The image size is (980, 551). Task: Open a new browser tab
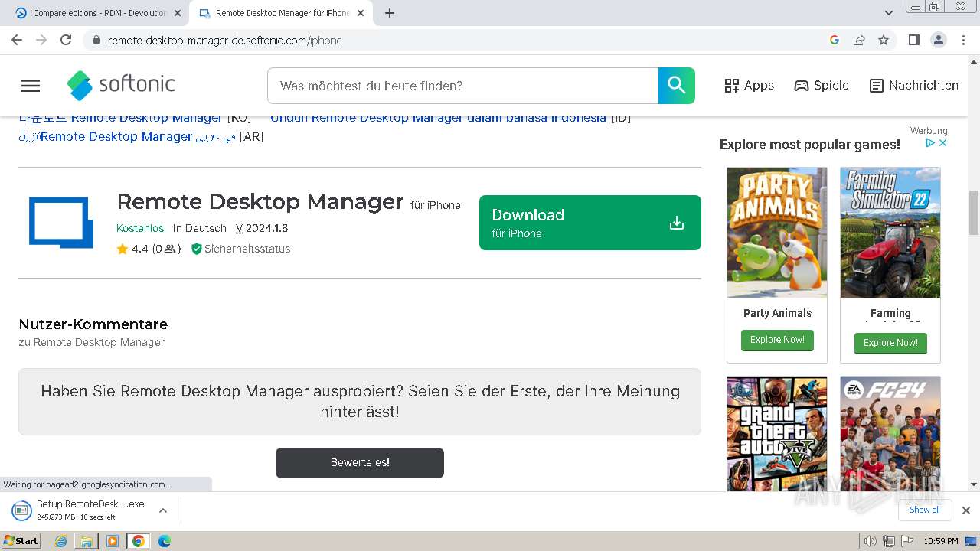pyautogui.click(x=390, y=13)
